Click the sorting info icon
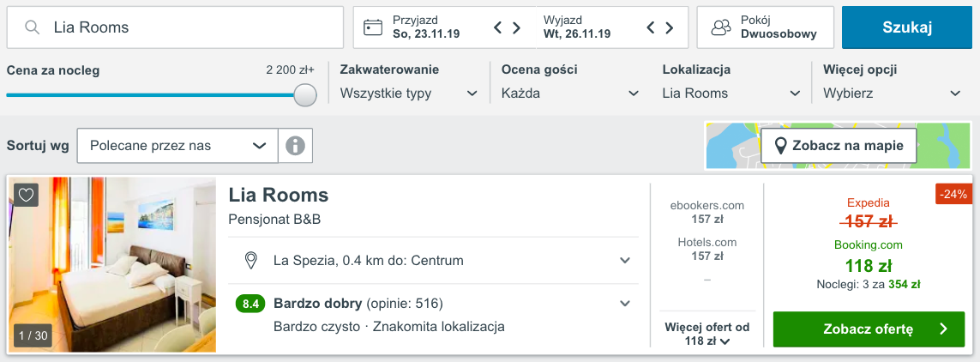980x362 pixels. (x=296, y=146)
